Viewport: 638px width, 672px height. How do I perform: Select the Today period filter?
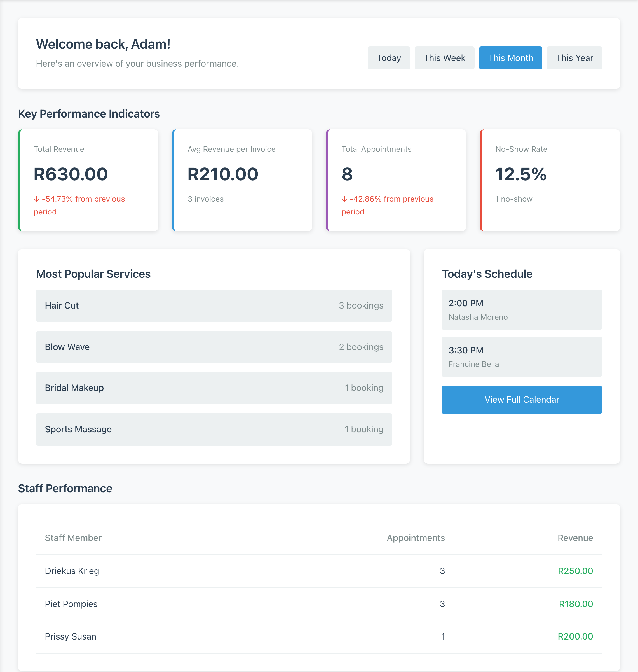click(389, 58)
